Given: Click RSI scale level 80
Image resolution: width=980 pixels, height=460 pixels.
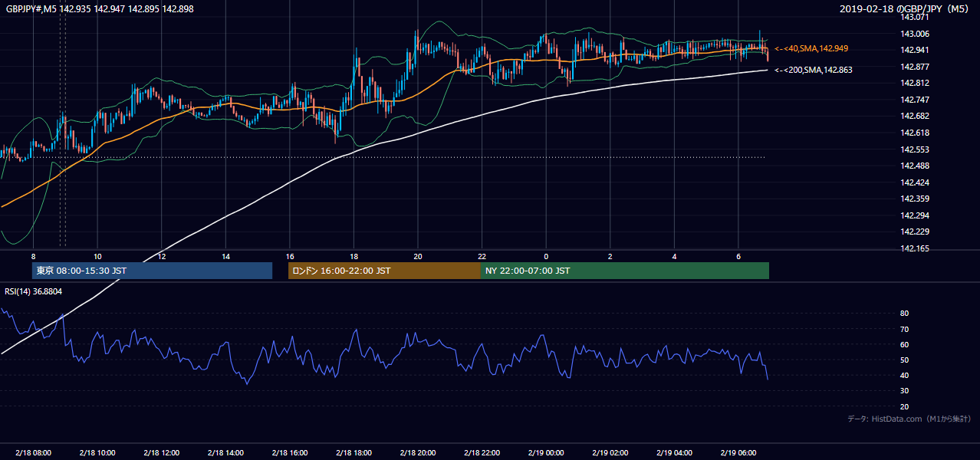Looking at the screenshot, I should click(904, 314).
